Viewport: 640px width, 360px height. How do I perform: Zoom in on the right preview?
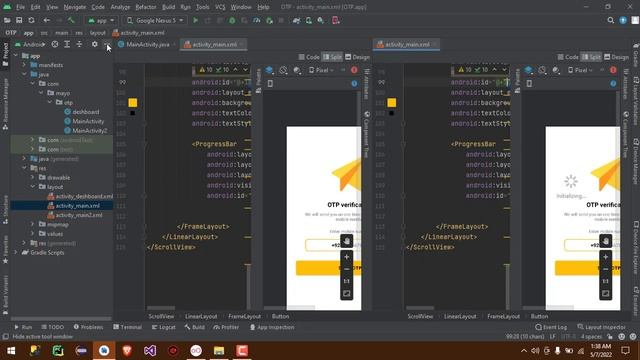tap(606, 257)
